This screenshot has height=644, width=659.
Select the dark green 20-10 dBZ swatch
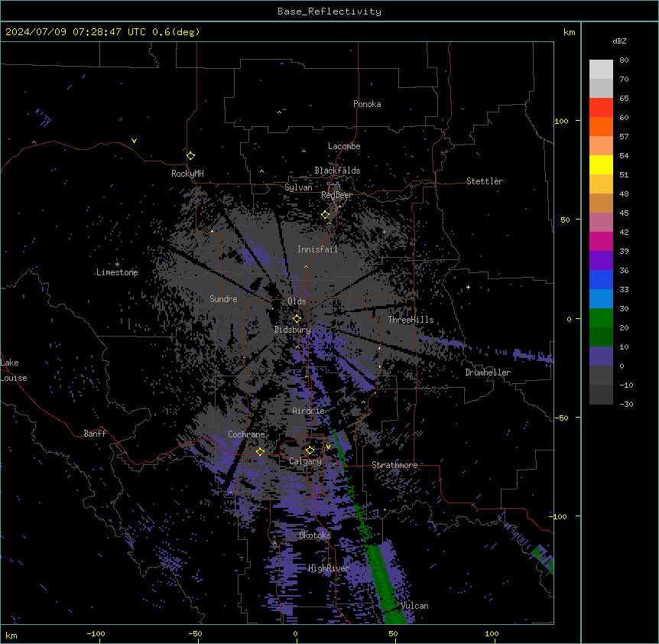[x=601, y=337]
